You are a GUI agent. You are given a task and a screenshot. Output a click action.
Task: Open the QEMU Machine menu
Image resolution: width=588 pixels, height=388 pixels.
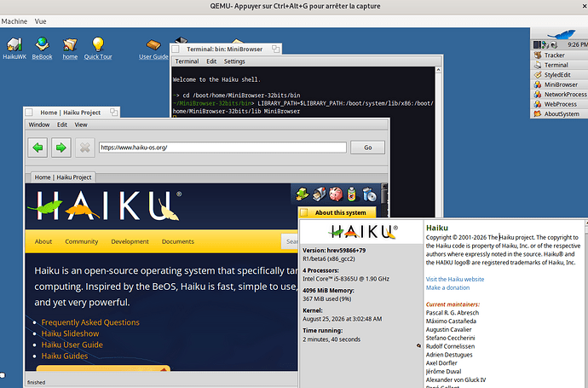14,21
